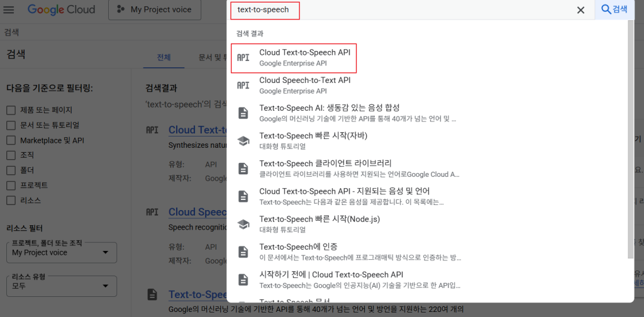
Task: Expand the 리소스 유형 dropdown
Action: click(x=61, y=286)
